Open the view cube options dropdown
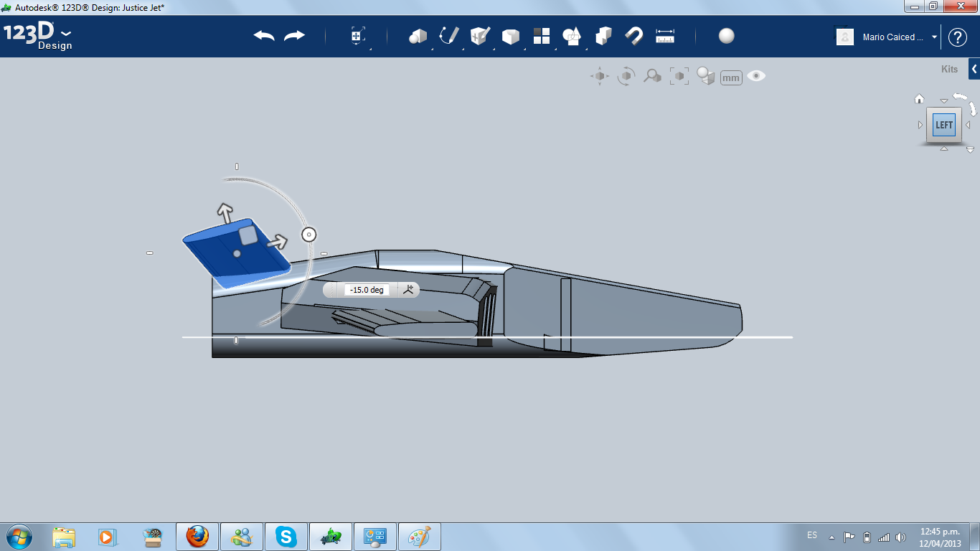This screenshot has width=980, height=551. [x=970, y=150]
